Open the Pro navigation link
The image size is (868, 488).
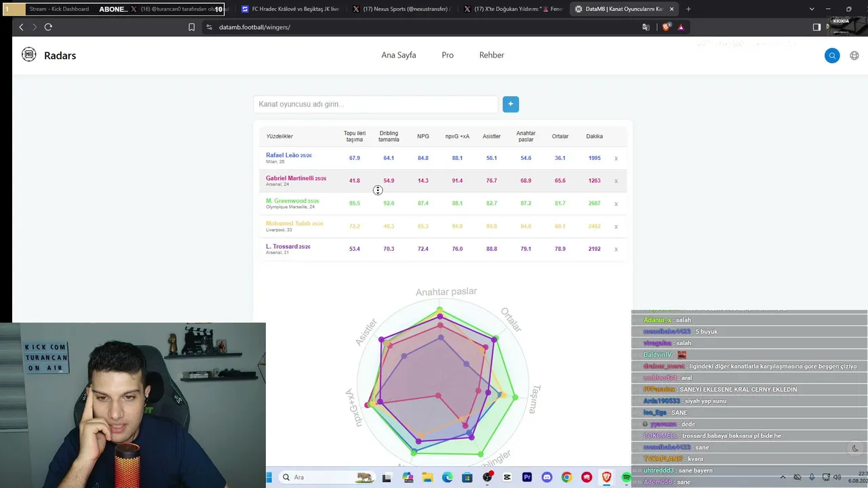[448, 55]
